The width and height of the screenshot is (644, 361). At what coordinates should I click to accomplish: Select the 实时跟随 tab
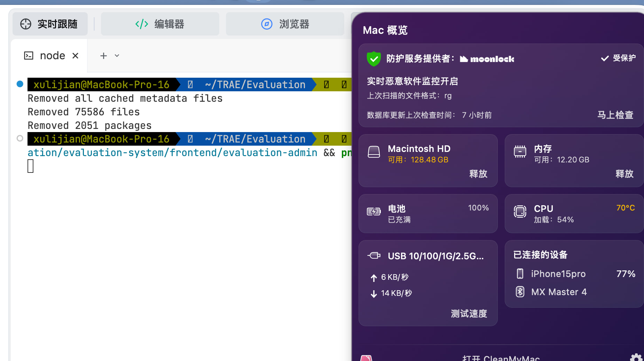point(50,24)
